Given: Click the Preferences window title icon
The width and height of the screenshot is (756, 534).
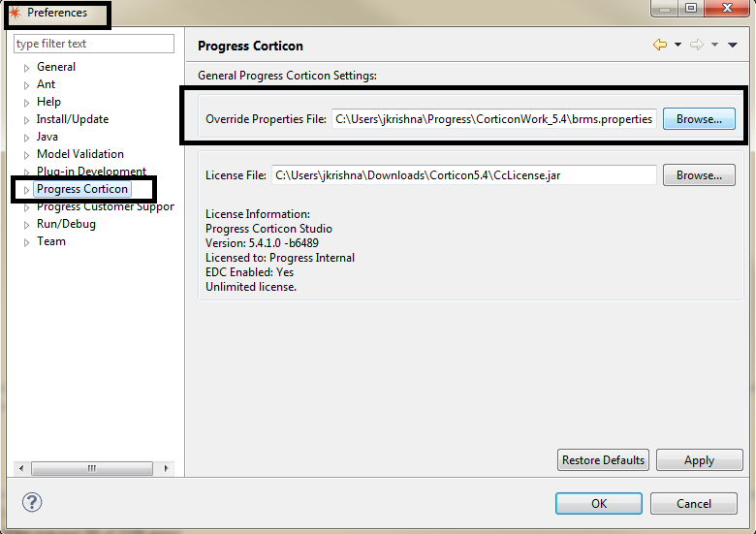Looking at the screenshot, I should (15, 13).
